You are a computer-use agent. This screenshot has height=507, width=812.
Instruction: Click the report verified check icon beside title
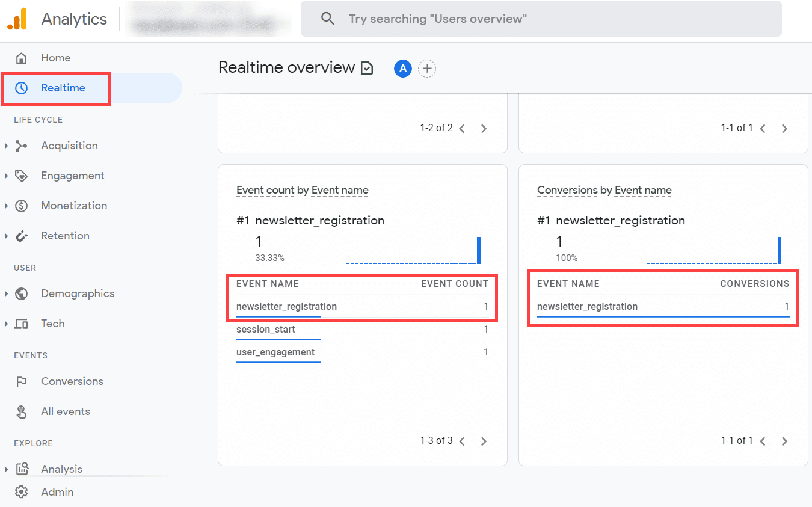366,69
